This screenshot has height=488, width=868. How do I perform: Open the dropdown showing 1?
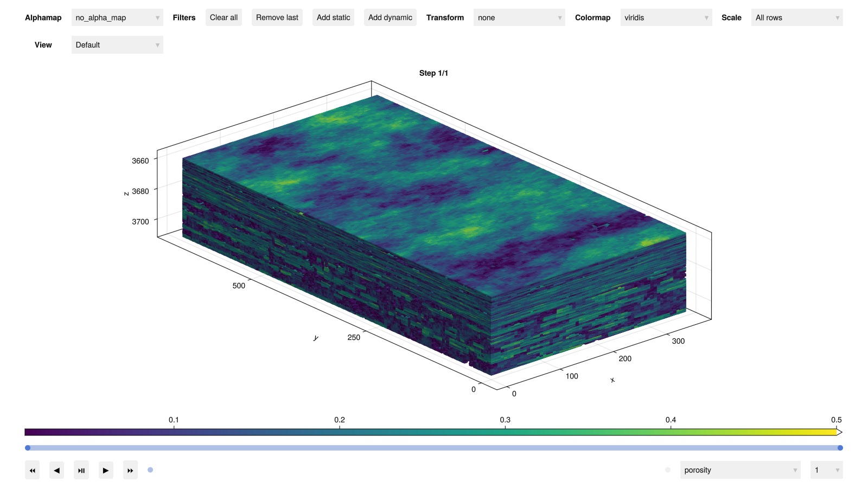pyautogui.click(x=826, y=470)
